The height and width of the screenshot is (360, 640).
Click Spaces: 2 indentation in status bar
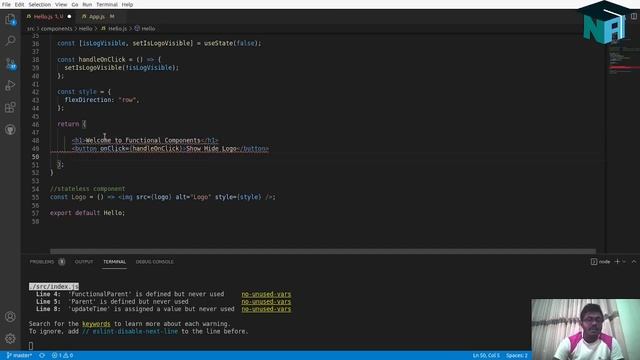coord(517,356)
